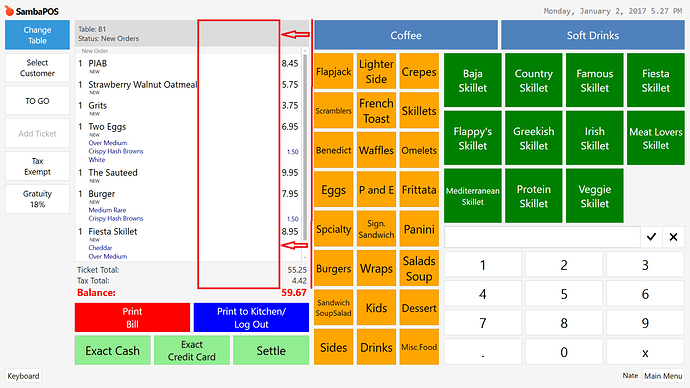This screenshot has width=690, height=388.
Task: Select the Omelets category
Action: 419,150
